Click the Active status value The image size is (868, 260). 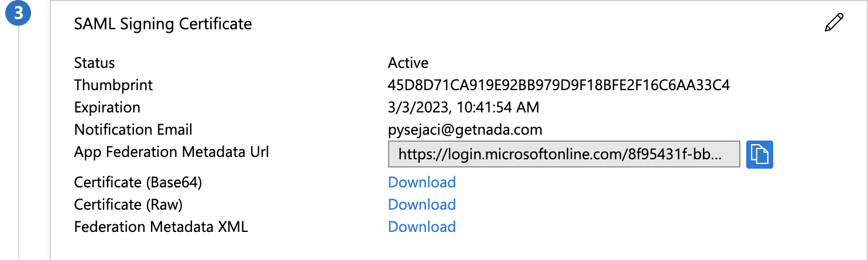[408, 63]
